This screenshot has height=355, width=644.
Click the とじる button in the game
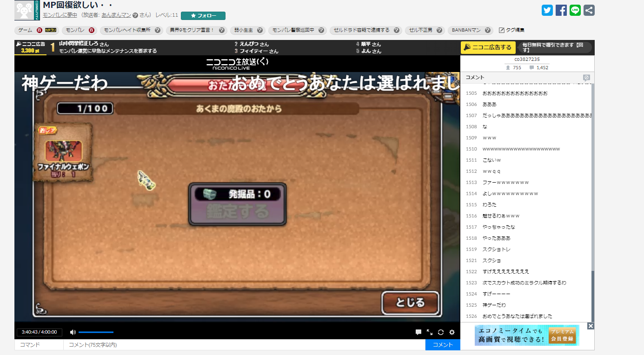click(x=410, y=303)
